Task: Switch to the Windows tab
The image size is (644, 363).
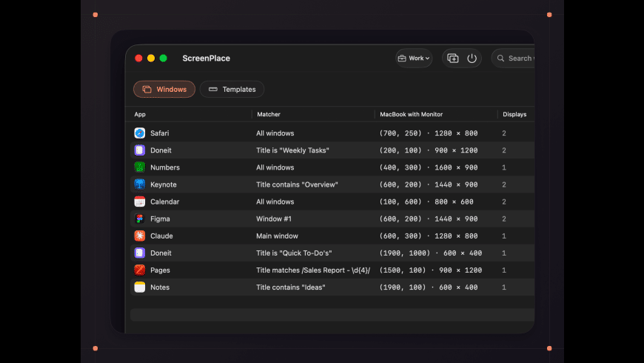Action: click(164, 89)
